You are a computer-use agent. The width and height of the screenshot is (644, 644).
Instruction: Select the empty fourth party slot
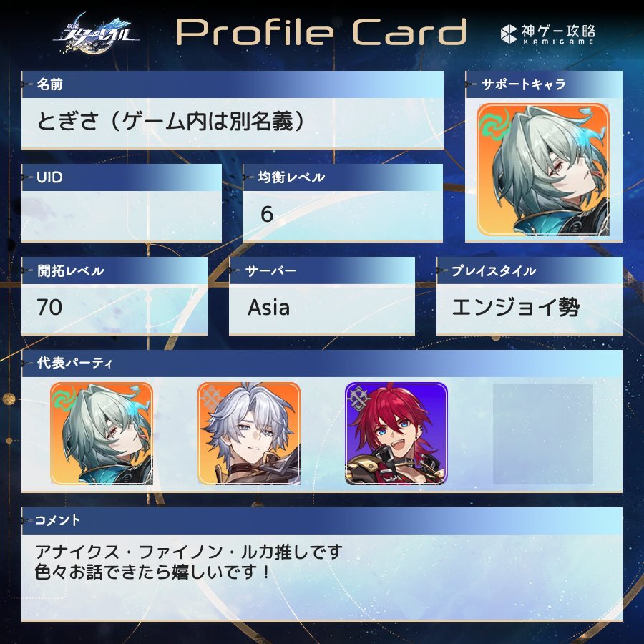click(543, 434)
